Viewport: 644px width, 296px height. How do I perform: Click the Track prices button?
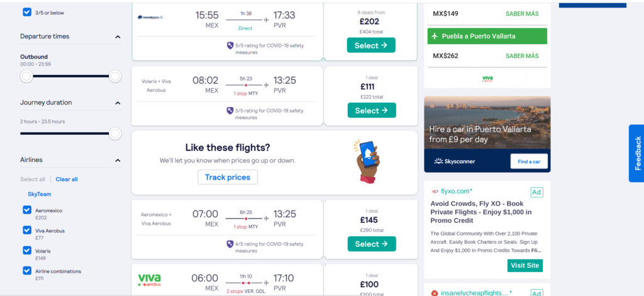(x=228, y=177)
